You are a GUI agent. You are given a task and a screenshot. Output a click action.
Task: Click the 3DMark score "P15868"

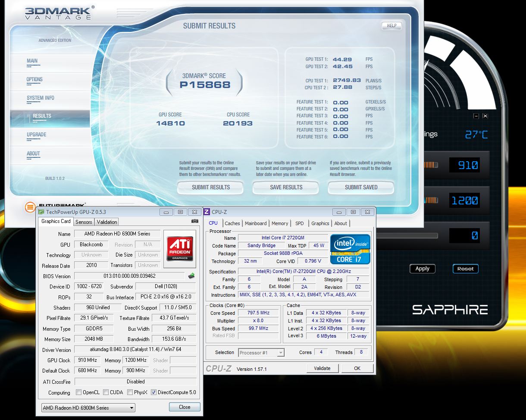(x=205, y=85)
